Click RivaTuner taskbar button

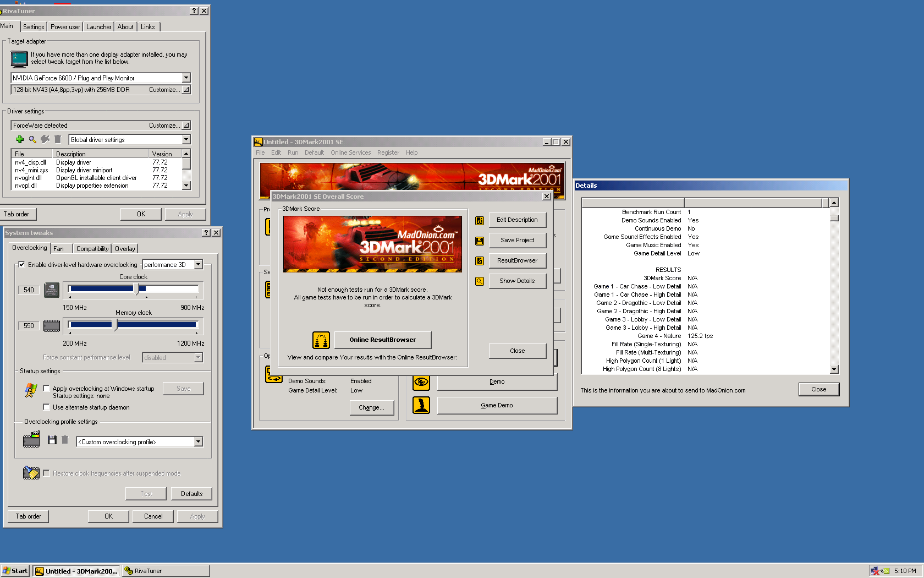(x=166, y=571)
